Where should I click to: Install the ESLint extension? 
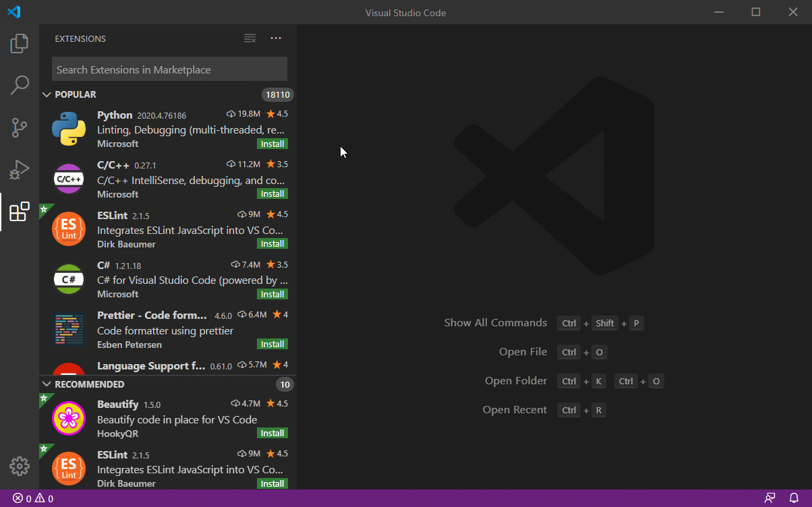[x=272, y=243]
